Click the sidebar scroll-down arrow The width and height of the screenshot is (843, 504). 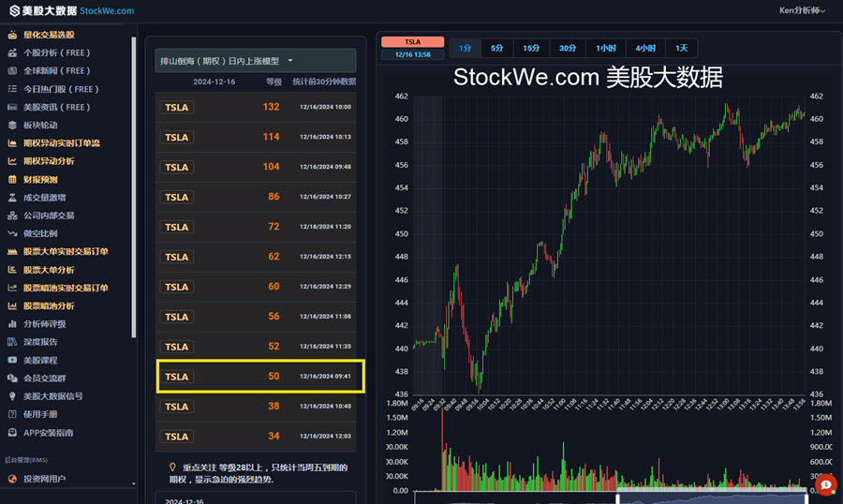[x=134, y=483]
